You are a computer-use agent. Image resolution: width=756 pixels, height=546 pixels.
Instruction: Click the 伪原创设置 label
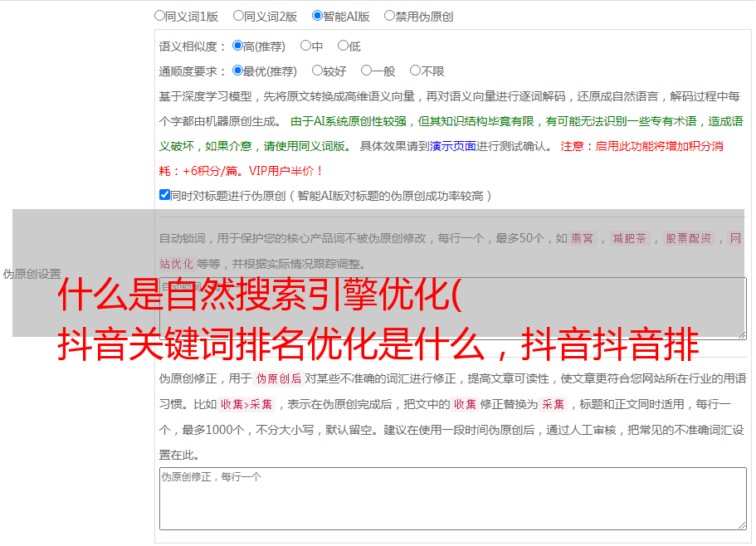click(x=32, y=274)
